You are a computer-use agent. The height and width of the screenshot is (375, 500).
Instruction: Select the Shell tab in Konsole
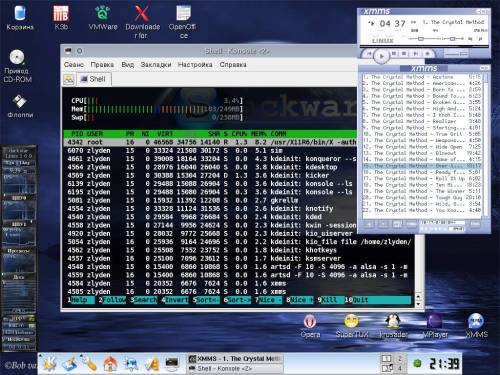click(94, 79)
